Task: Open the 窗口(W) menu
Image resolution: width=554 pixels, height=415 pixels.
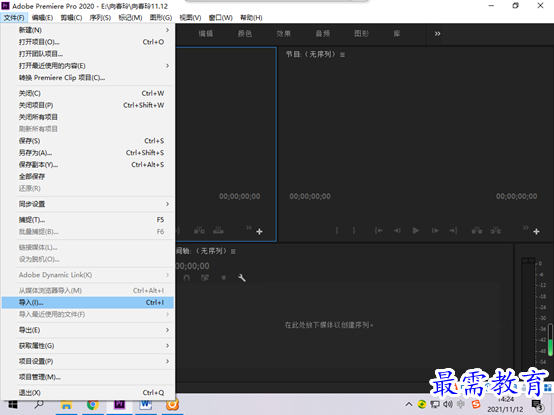Action: [x=221, y=18]
